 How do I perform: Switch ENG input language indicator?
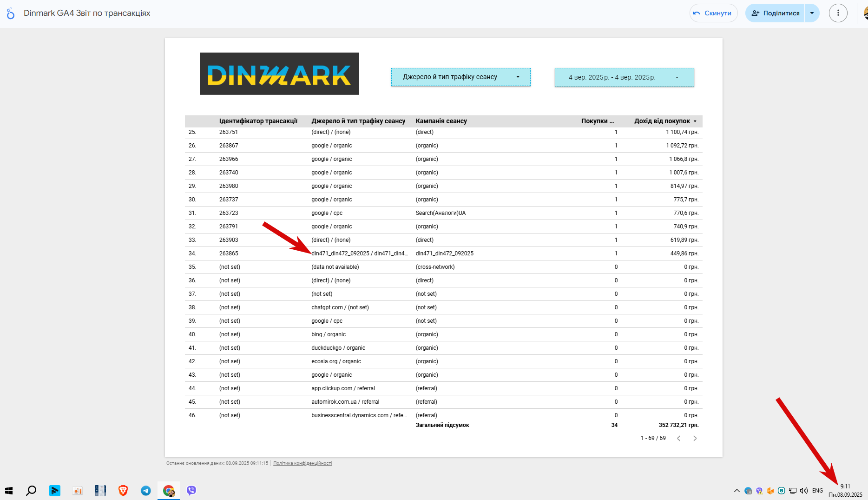click(x=818, y=491)
